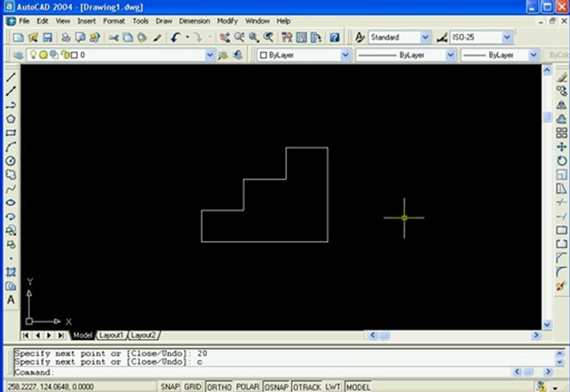Viewport: 570px width, 392px height.
Task: Switch to the Layout1 tab
Action: tap(111, 335)
